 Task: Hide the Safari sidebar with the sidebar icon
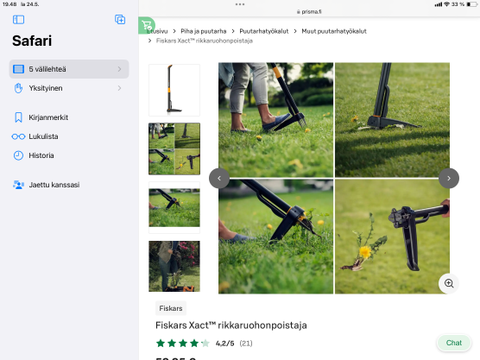[x=18, y=20]
